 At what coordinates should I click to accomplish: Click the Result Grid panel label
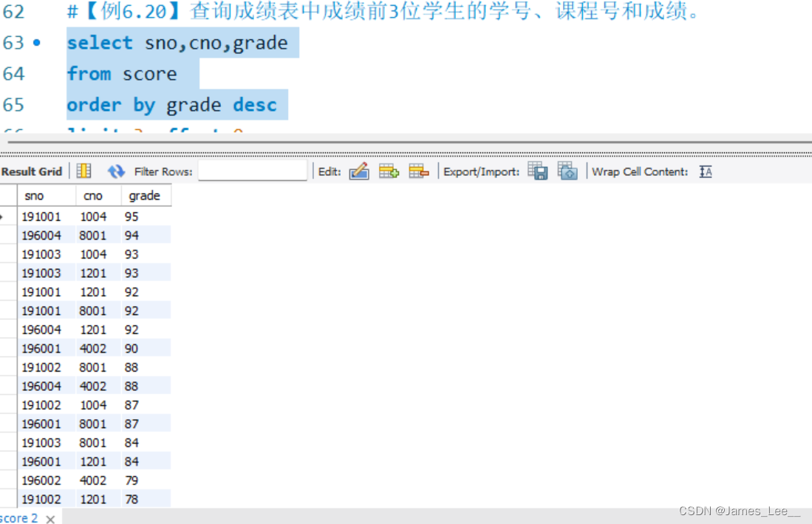pyautogui.click(x=33, y=171)
